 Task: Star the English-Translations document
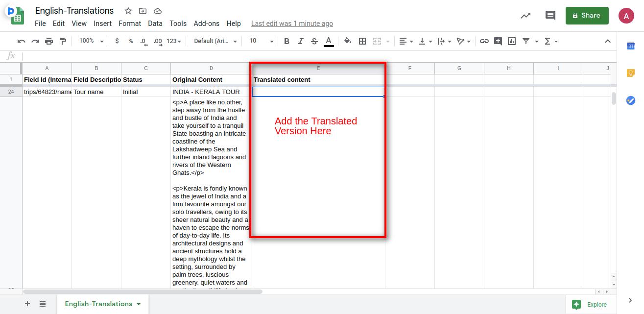[128, 11]
